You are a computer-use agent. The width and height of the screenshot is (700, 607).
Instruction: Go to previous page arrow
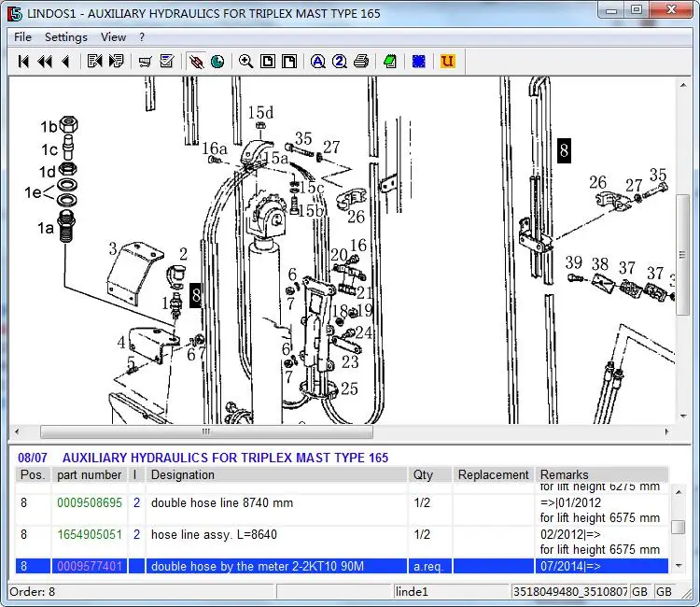[x=65, y=62]
